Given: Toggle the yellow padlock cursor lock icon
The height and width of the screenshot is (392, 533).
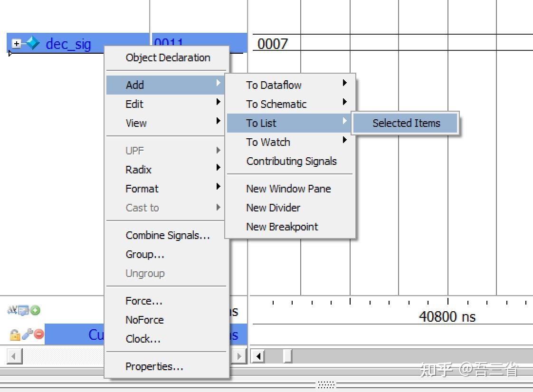Looking at the screenshot, I should tap(15, 335).
